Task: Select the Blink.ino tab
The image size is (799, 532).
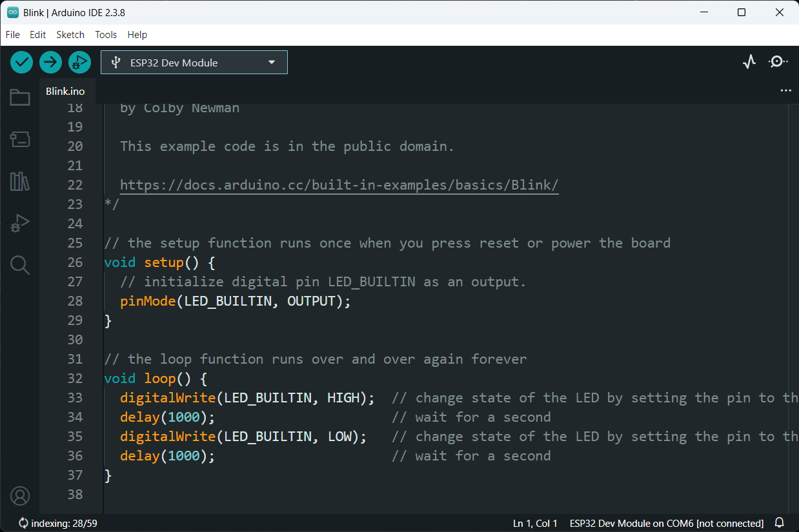Action: [65, 92]
